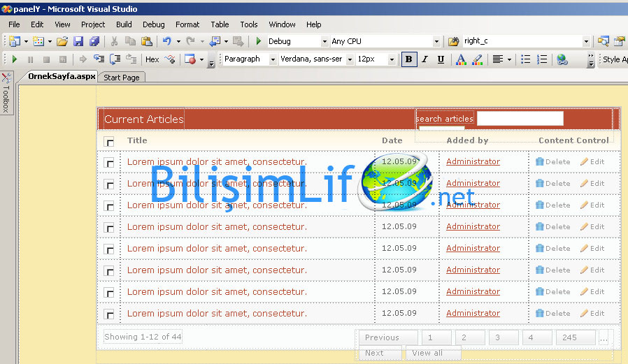Screen dimensions: 628x364
Task: Click the View all button
Action: click(x=433, y=354)
